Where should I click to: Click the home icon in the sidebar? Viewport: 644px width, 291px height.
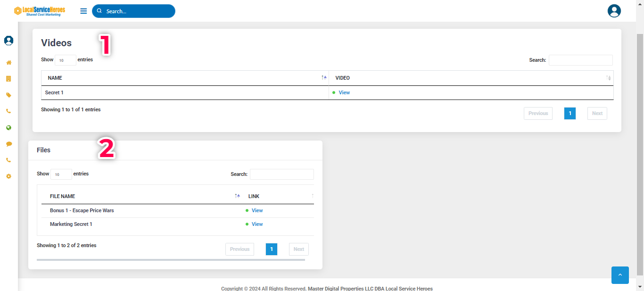pos(8,63)
